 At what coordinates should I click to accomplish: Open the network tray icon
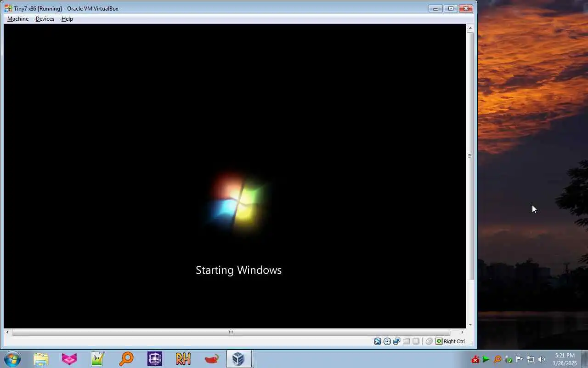pos(531,359)
